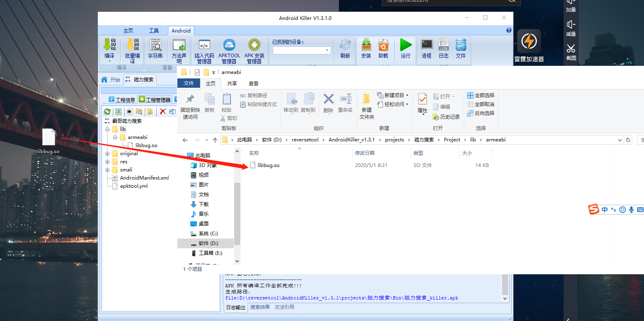Click the red X delete icon in project toolbar
Viewport: 644px width, 321px height.
point(163,111)
